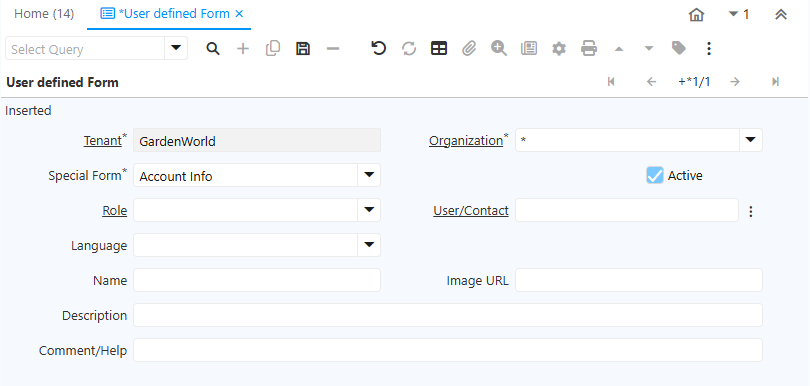Click the Name input field

click(257, 280)
